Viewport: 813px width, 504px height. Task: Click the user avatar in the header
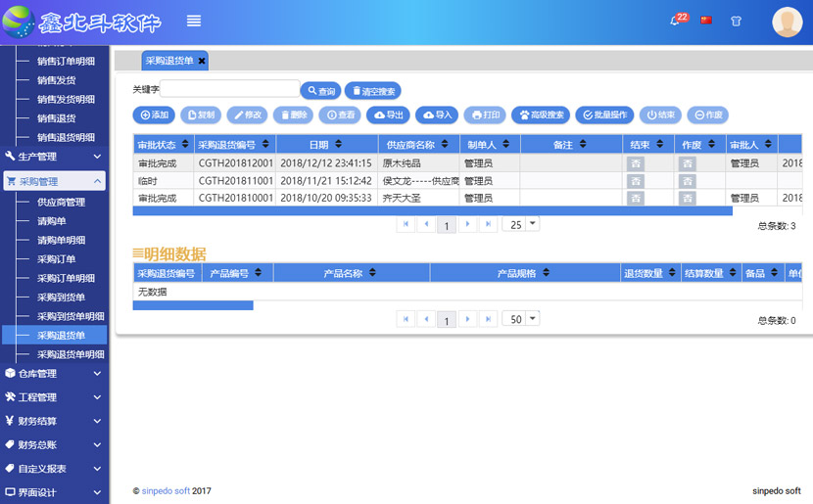tap(787, 22)
